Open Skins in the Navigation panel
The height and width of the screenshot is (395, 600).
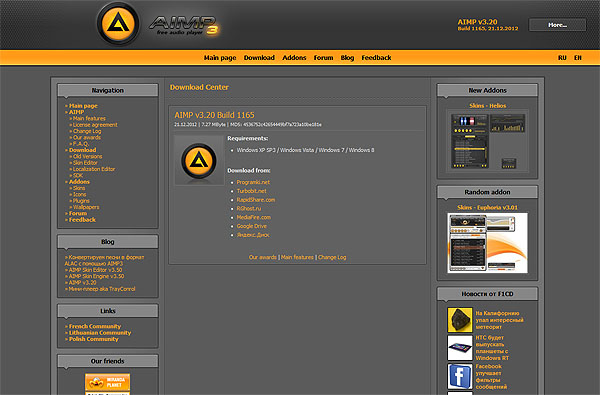[79, 188]
